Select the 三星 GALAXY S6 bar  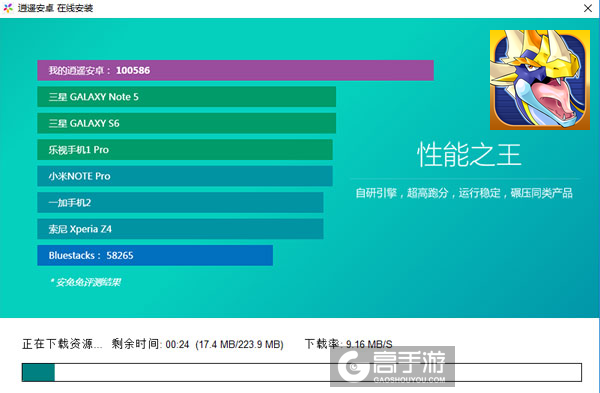[186, 123]
